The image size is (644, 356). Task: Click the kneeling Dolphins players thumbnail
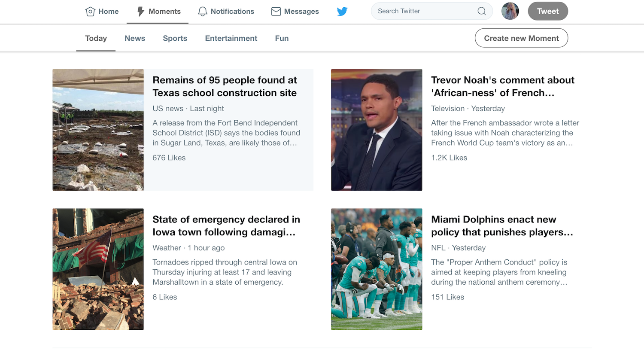[x=377, y=269]
